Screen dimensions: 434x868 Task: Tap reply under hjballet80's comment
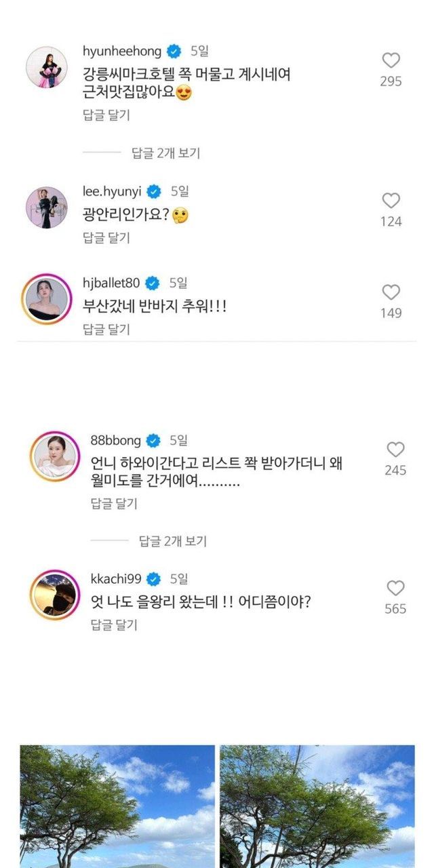click(106, 330)
